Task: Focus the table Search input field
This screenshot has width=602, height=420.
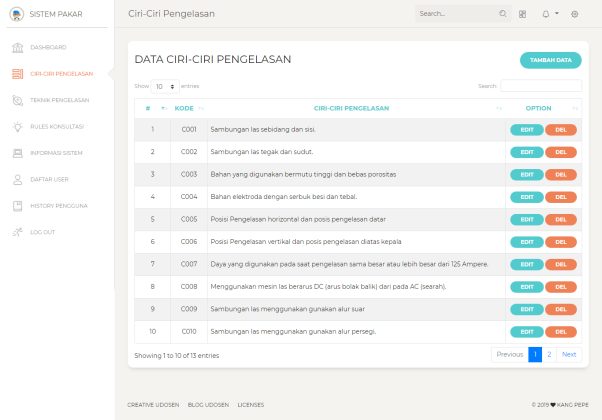Action: tap(540, 87)
